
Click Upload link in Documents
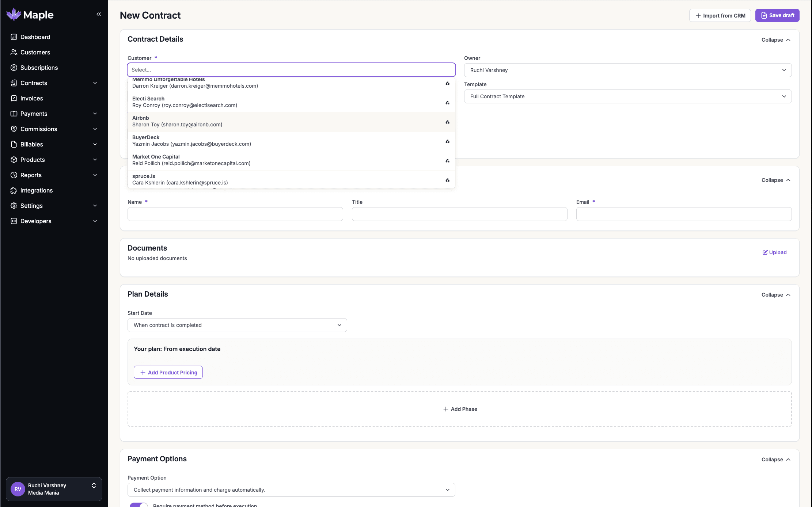tap(774, 252)
